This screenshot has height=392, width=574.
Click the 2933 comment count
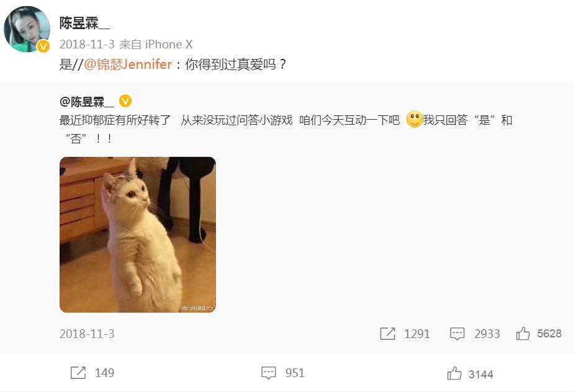(487, 334)
